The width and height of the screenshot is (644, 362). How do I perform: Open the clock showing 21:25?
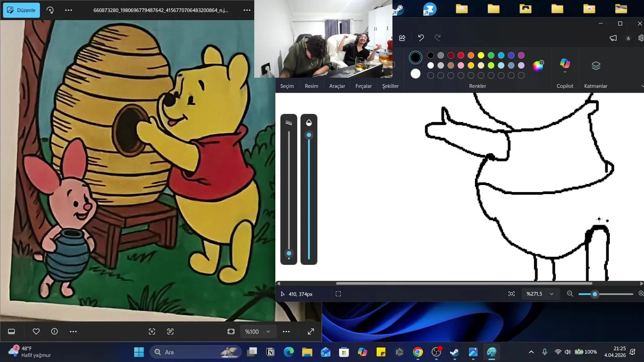(615, 351)
